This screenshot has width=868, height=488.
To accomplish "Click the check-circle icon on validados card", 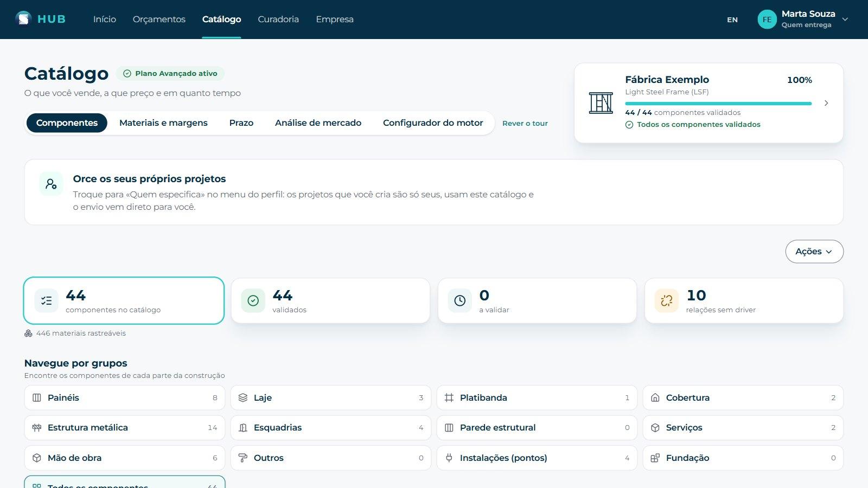I will [x=253, y=300].
